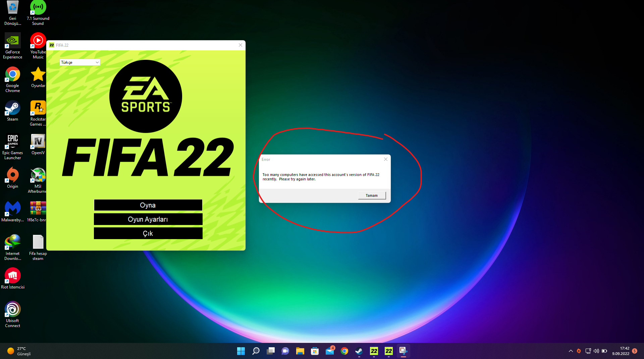Select the YouTube Music desktop icon
This screenshot has width=644, height=359.
38,46
